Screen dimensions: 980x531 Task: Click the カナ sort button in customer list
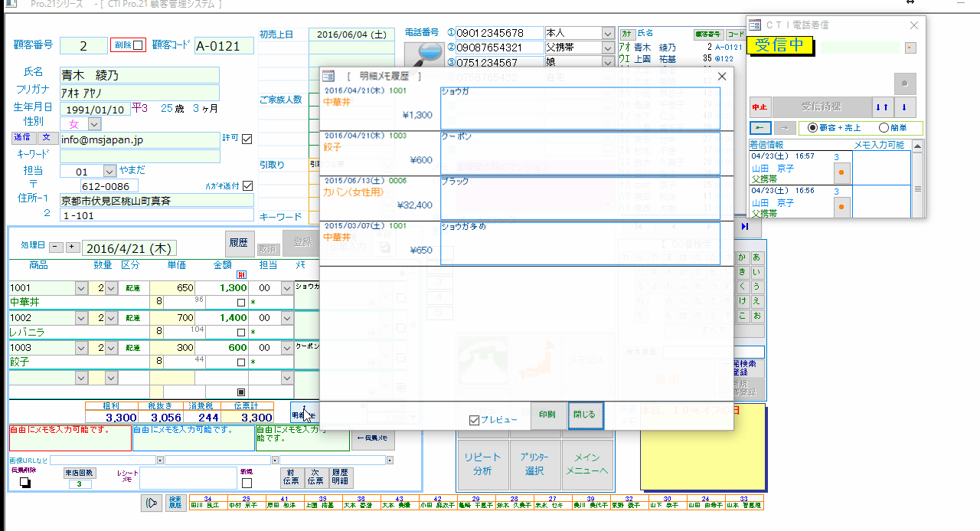(627, 34)
